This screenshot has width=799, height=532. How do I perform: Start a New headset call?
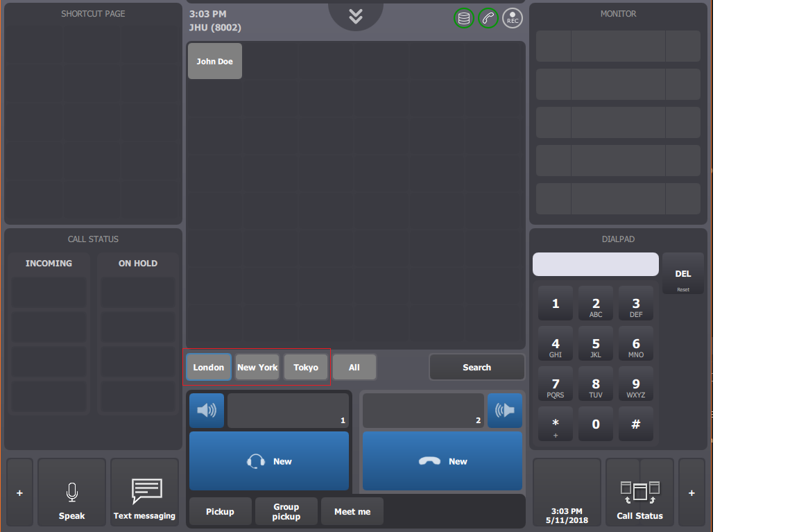(x=269, y=461)
